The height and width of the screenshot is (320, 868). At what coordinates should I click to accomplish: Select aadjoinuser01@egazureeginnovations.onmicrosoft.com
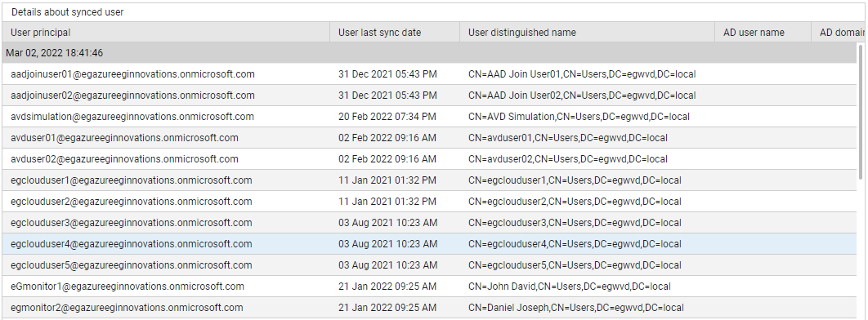[133, 74]
